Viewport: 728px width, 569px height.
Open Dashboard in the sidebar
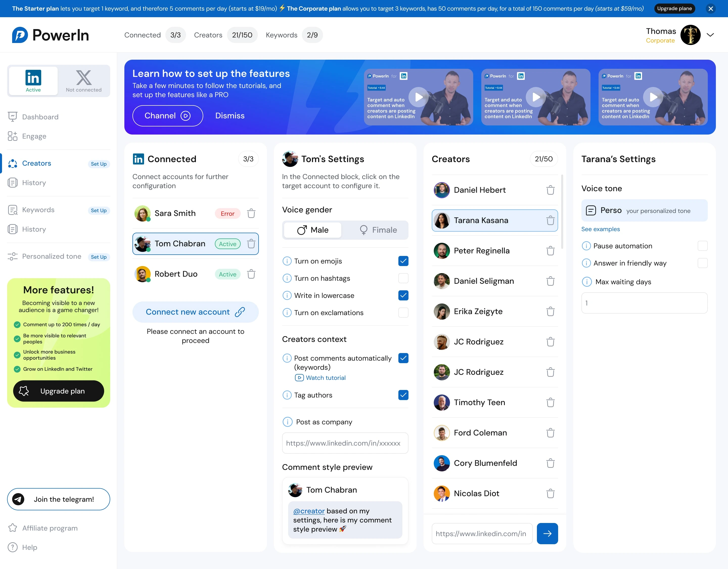[40, 117]
